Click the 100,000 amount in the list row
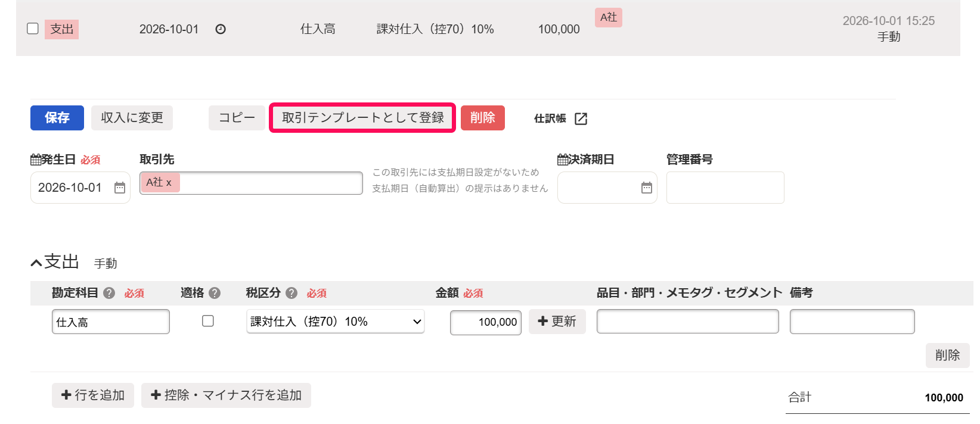 (x=559, y=29)
